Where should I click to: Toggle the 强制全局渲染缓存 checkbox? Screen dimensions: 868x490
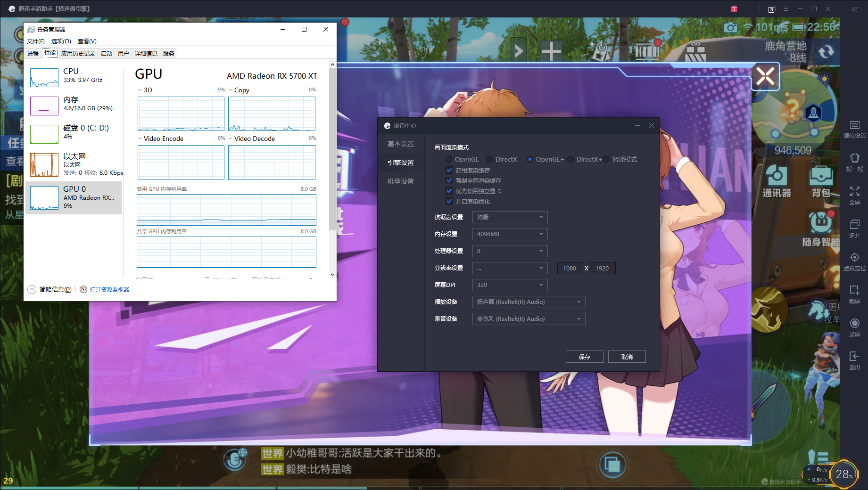coord(449,180)
